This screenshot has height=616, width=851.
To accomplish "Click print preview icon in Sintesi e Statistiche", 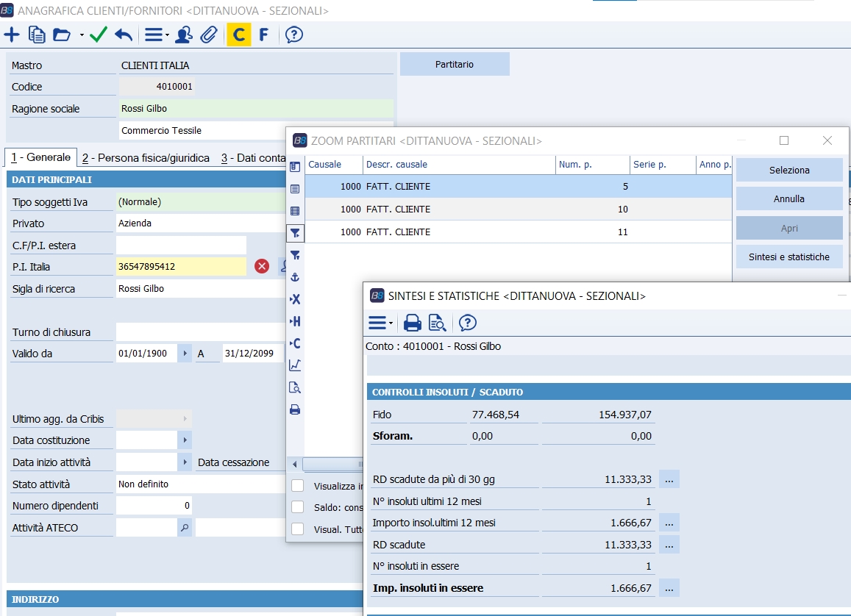I will pyautogui.click(x=437, y=322).
